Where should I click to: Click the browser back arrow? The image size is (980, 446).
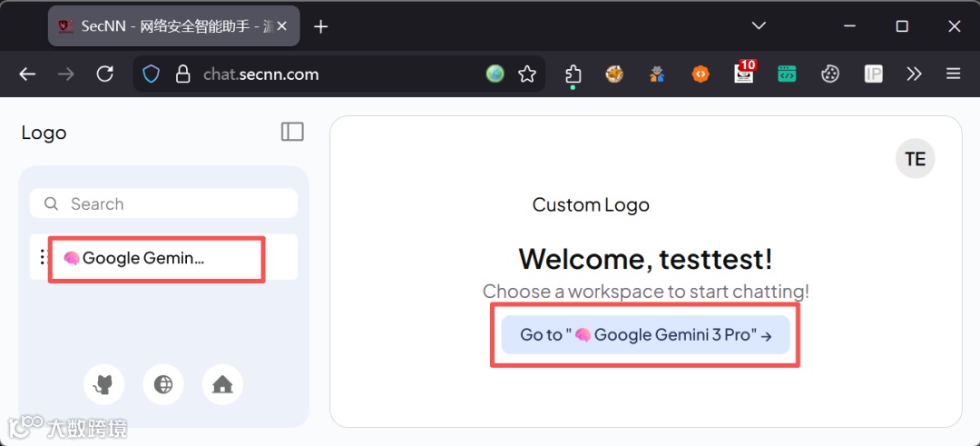coord(27,74)
